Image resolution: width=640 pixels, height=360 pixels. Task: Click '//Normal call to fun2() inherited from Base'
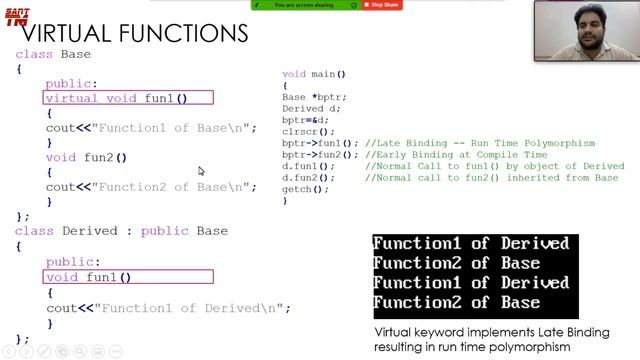point(492,178)
